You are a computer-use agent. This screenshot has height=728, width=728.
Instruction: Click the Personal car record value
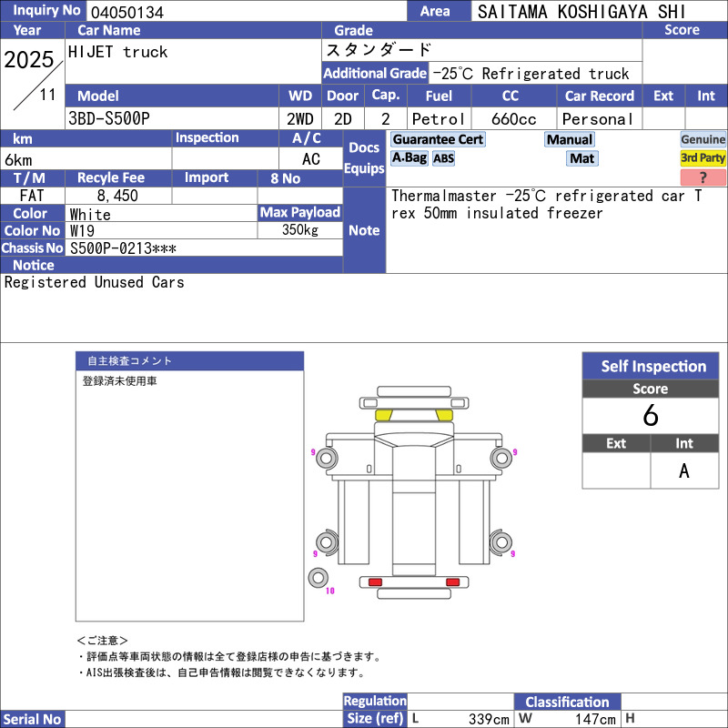[x=597, y=119]
